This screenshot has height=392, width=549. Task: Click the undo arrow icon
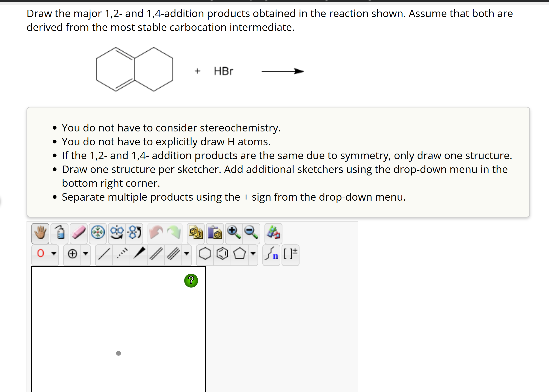point(156,233)
